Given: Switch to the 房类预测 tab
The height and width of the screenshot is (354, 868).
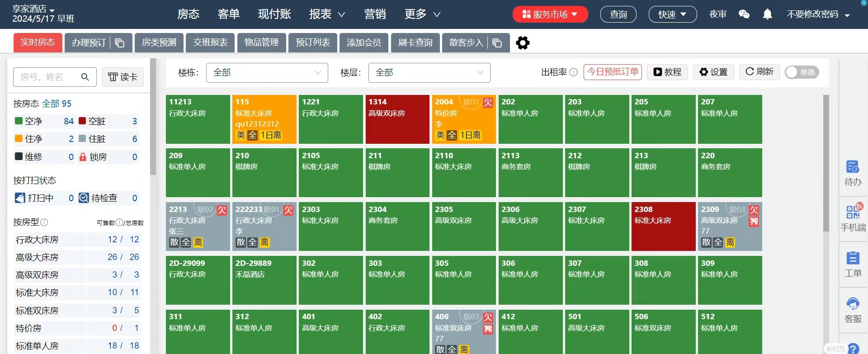Looking at the screenshot, I should tap(159, 42).
